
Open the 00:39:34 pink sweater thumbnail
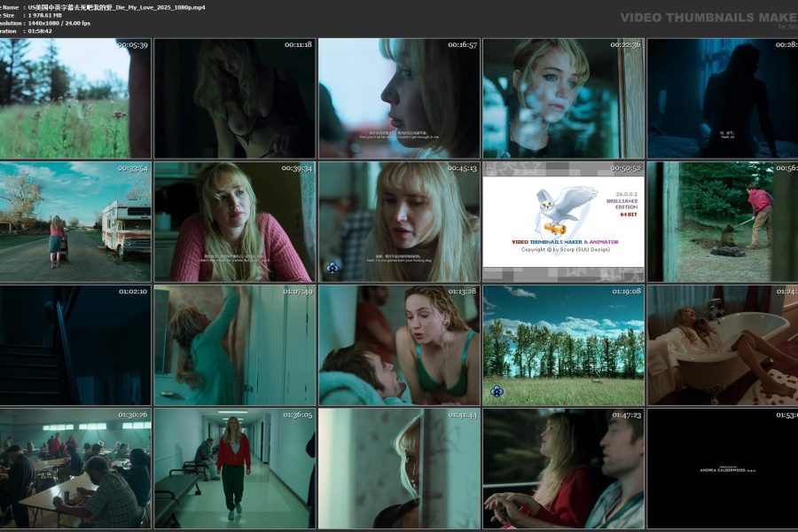click(x=235, y=222)
